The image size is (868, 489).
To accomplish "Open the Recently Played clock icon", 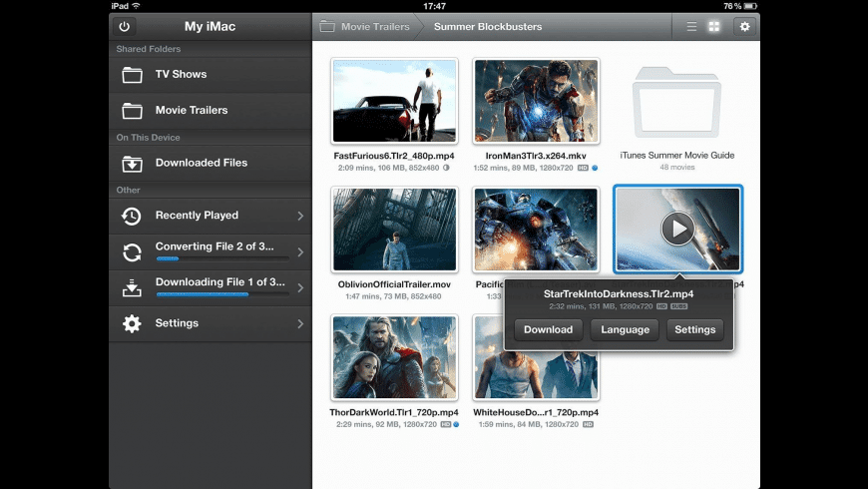I will point(132,216).
